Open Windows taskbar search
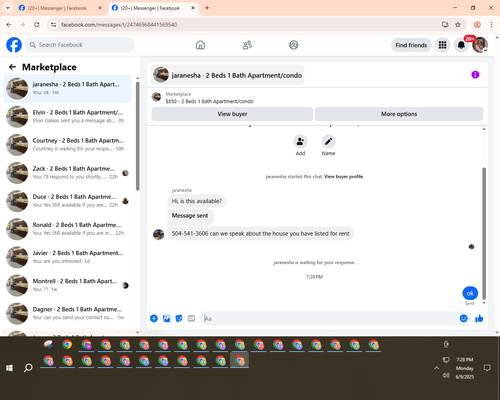Viewport: 500px width, 400px height. click(x=28, y=368)
